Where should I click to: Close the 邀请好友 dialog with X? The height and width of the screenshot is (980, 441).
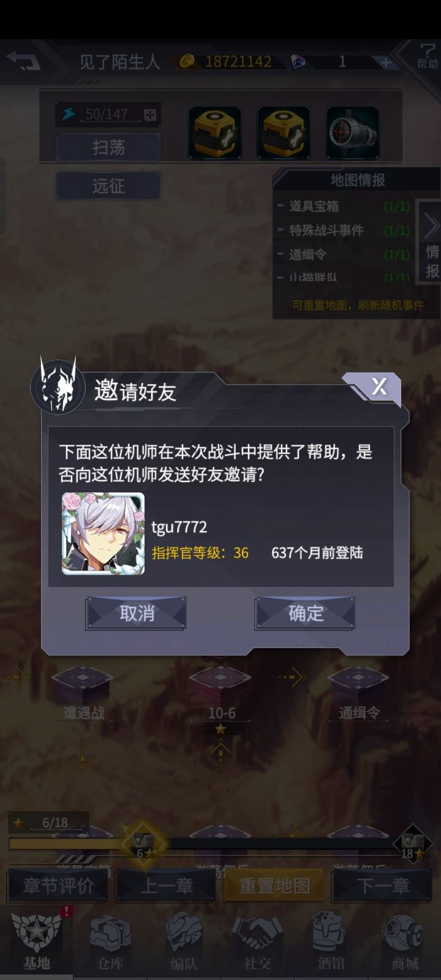379,386
